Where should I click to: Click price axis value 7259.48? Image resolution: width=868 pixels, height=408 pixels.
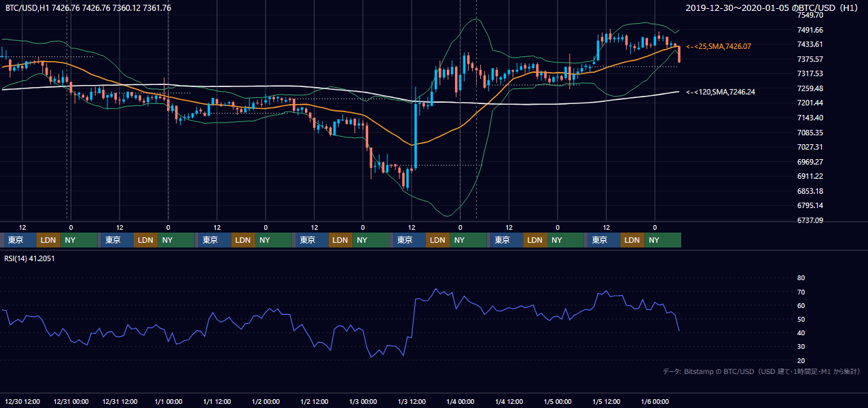810,88
